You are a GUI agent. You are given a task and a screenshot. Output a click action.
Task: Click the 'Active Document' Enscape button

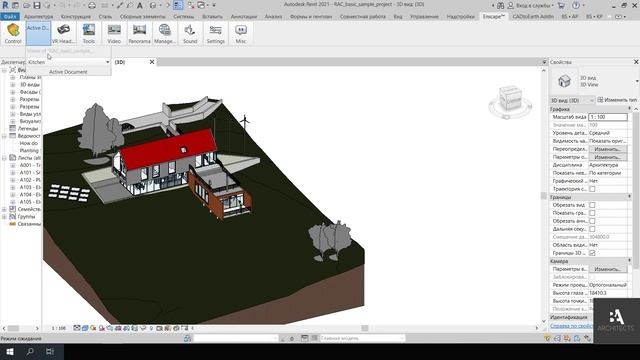point(38,33)
